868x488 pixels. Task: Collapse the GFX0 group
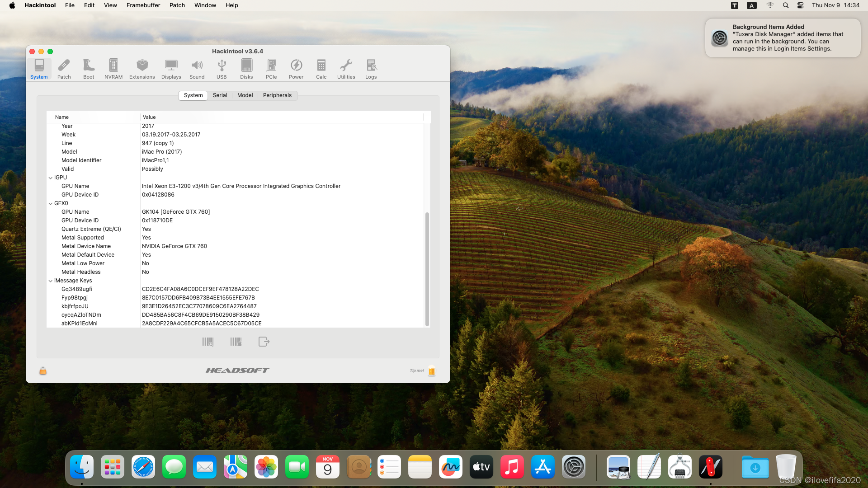click(x=51, y=204)
